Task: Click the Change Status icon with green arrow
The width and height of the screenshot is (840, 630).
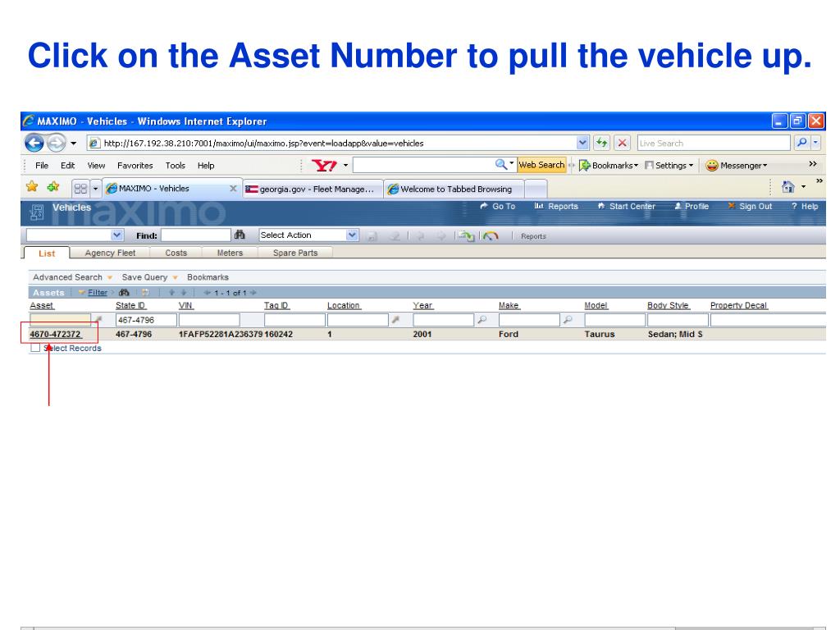Action: point(466,235)
